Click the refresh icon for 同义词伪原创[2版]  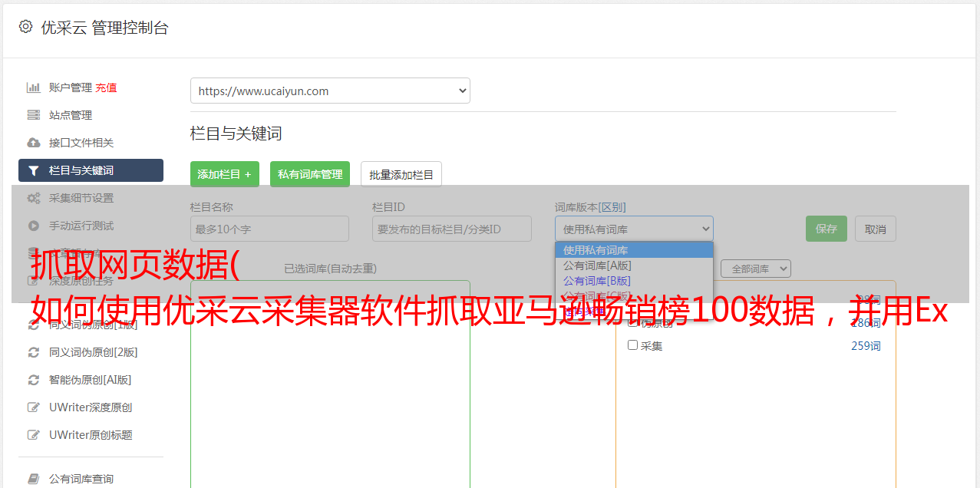[x=33, y=352]
